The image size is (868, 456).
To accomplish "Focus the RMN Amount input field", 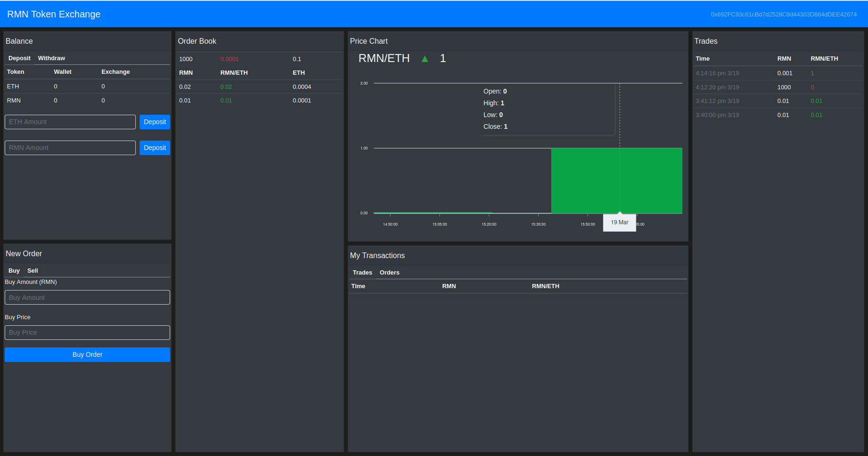I will [x=70, y=148].
